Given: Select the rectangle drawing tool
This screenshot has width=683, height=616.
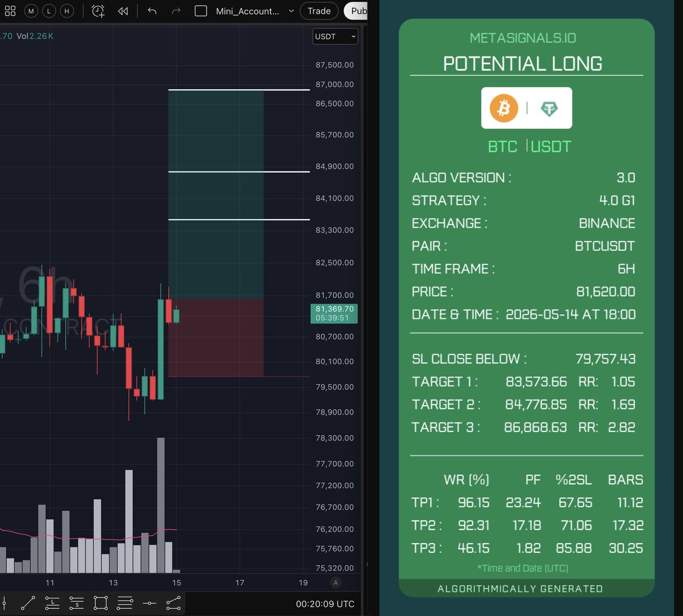Looking at the screenshot, I should pyautogui.click(x=101, y=602).
